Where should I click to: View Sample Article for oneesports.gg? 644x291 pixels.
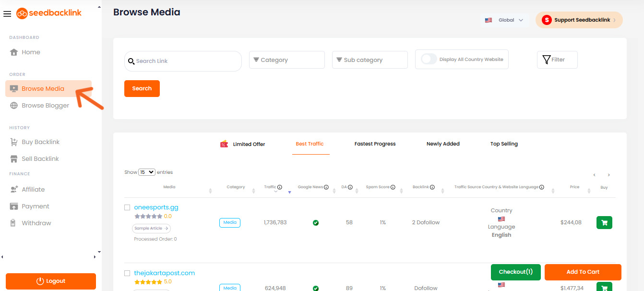click(151, 229)
